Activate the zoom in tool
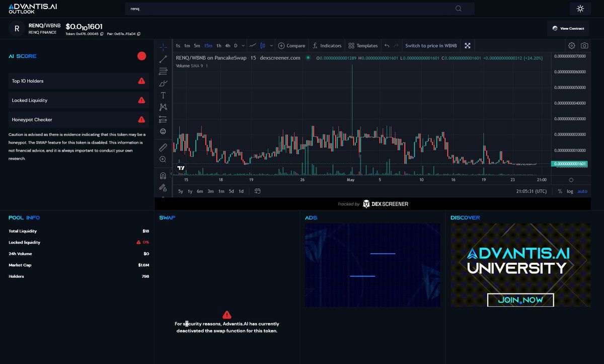 pyautogui.click(x=163, y=159)
